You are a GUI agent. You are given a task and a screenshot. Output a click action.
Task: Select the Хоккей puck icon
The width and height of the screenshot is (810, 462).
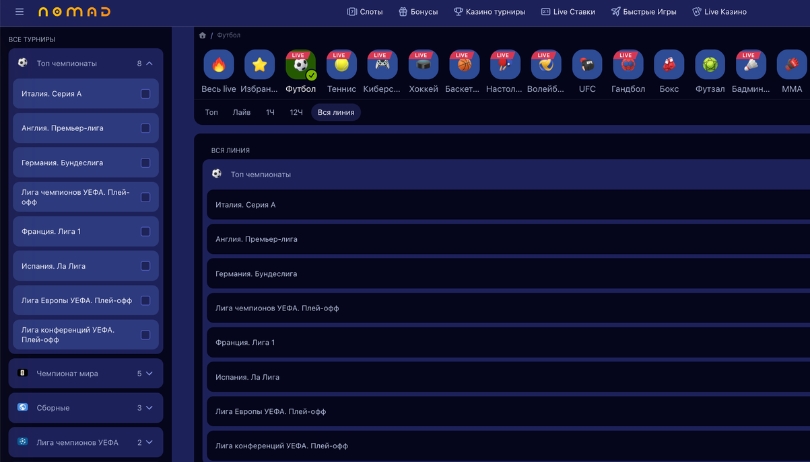pos(423,65)
